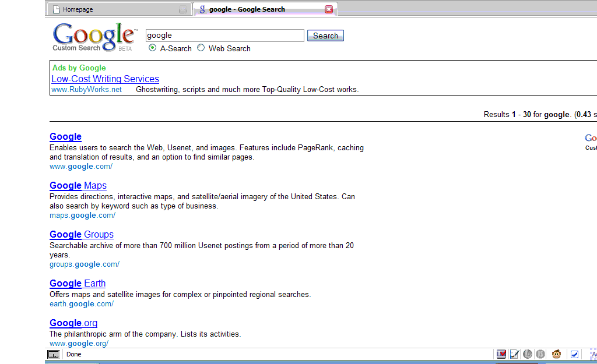Open the Low-Cost Writing Services ad link

pyautogui.click(x=105, y=79)
